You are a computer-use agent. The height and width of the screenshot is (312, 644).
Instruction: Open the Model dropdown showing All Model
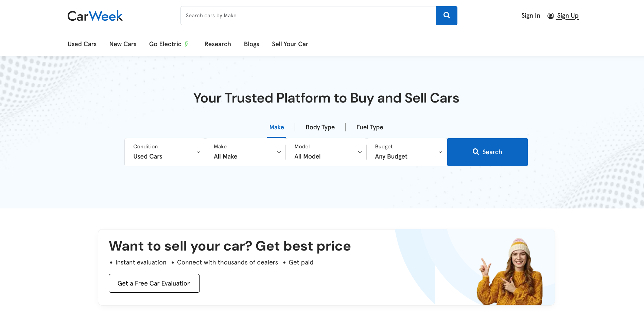point(326,152)
